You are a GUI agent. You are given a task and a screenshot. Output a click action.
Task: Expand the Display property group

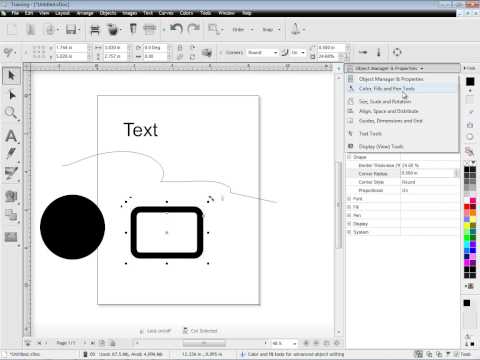[349, 224]
